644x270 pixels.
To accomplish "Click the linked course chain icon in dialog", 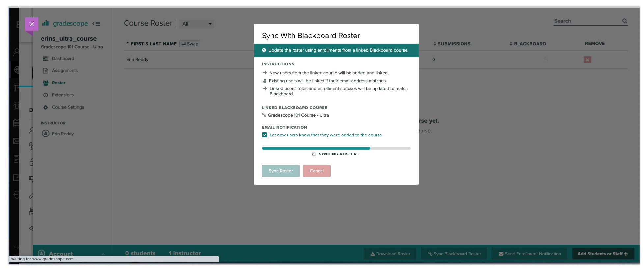I will [264, 115].
